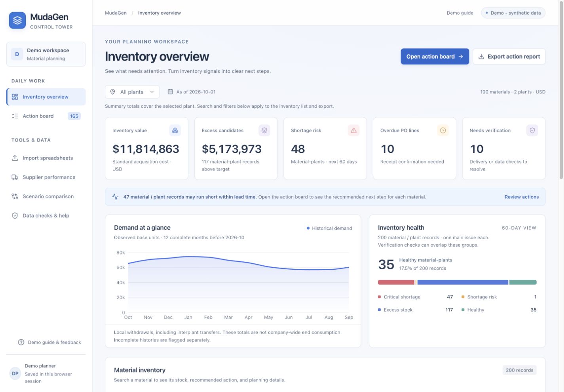
Task: Click the MudaGen stacked layers logo icon
Action: click(x=17, y=21)
